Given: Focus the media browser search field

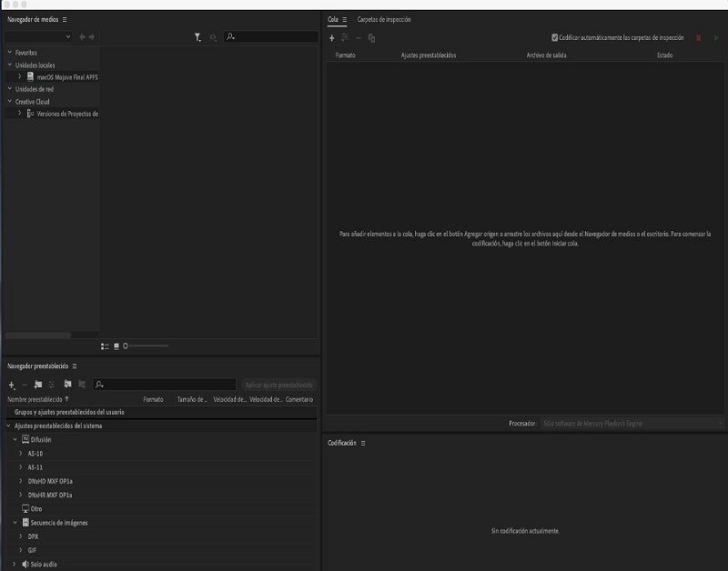Looking at the screenshot, I should tap(271, 36).
